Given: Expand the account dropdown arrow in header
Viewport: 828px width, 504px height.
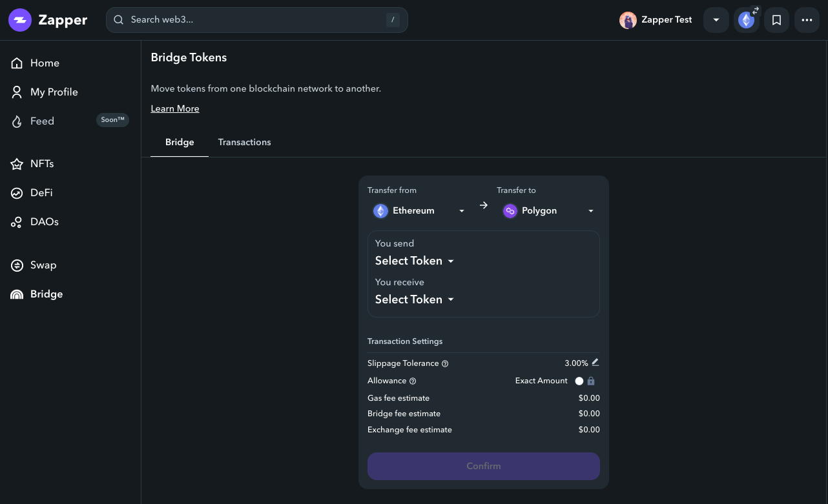Looking at the screenshot, I should coord(716,20).
